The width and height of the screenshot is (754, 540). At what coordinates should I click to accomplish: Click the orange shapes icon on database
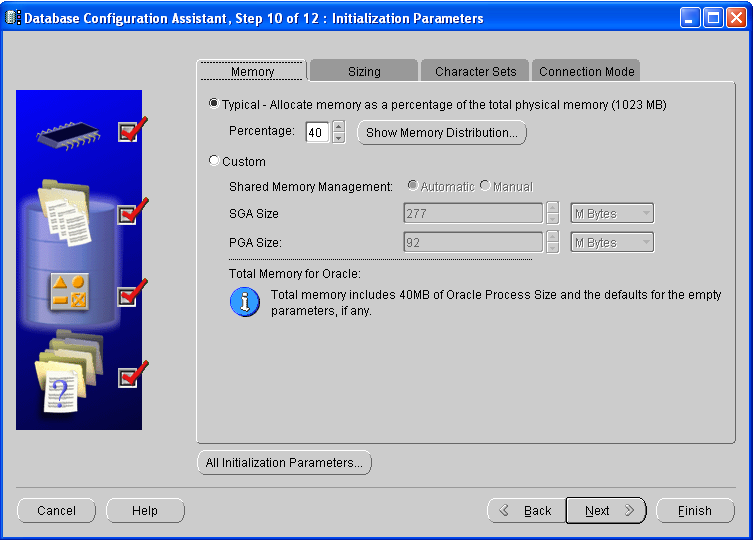coord(69,292)
